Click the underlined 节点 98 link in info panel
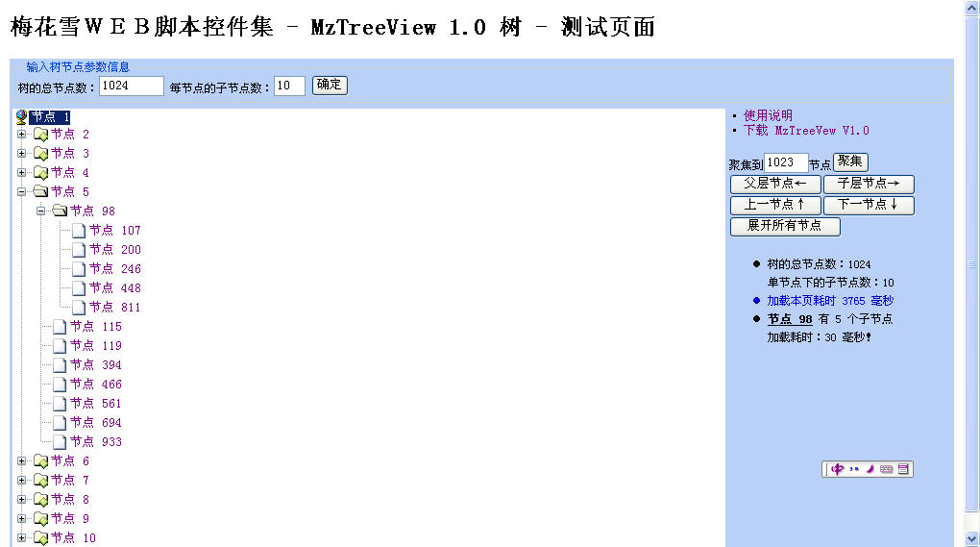The width and height of the screenshot is (980, 547). pyautogui.click(x=790, y=319)
